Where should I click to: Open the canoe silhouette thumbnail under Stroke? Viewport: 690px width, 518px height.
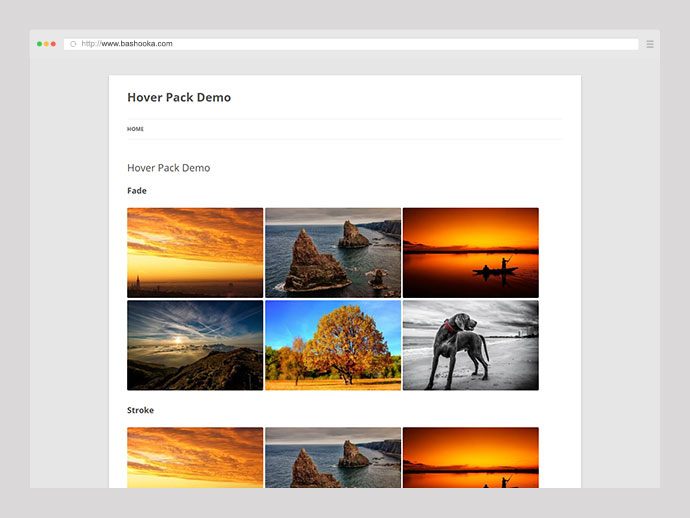[470, 457]
